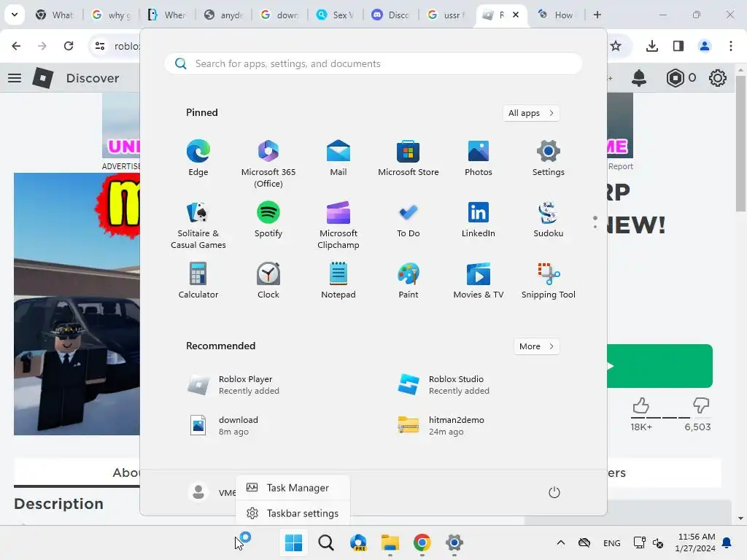Open Chrome new tab plus button
This screenshot has height=560, width=747.
click(x=597, y=15)
